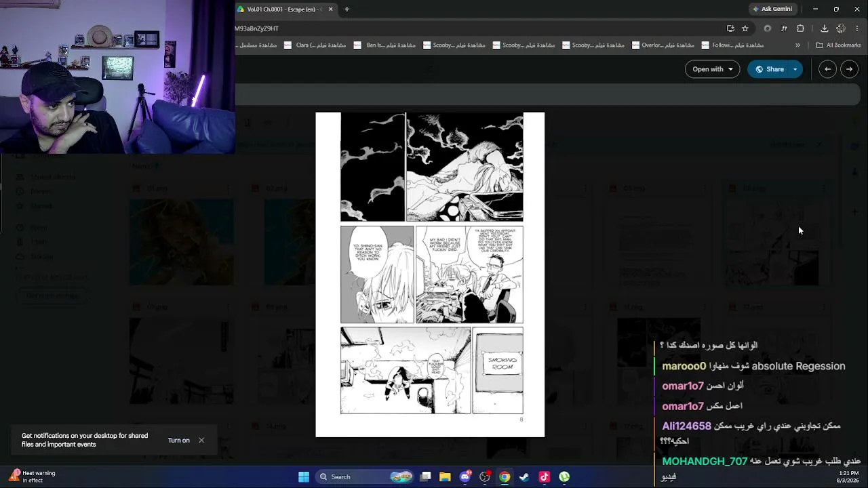Open the Heat warning weather widget
Viewport: 868px width, 488px height.
click(x=32, y=476)
